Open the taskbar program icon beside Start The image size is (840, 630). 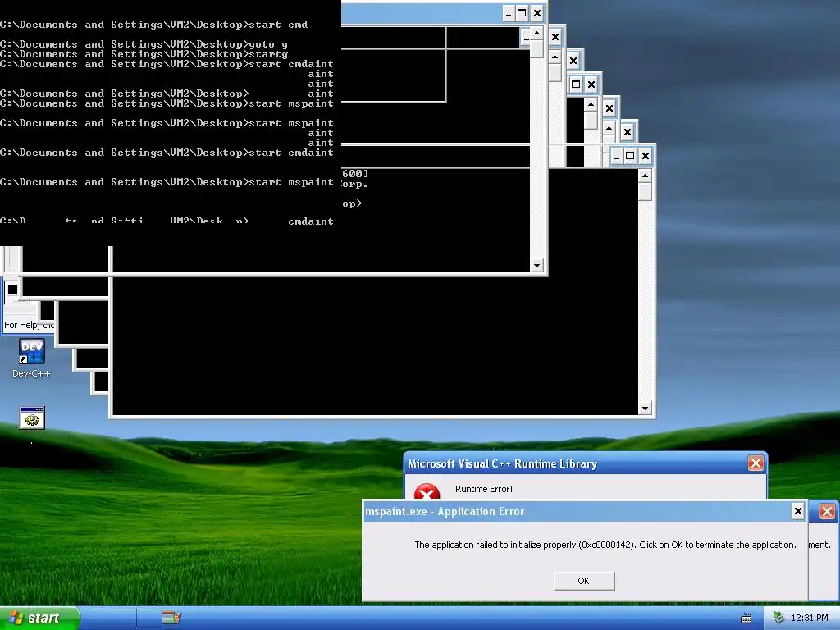pos(171,618)
